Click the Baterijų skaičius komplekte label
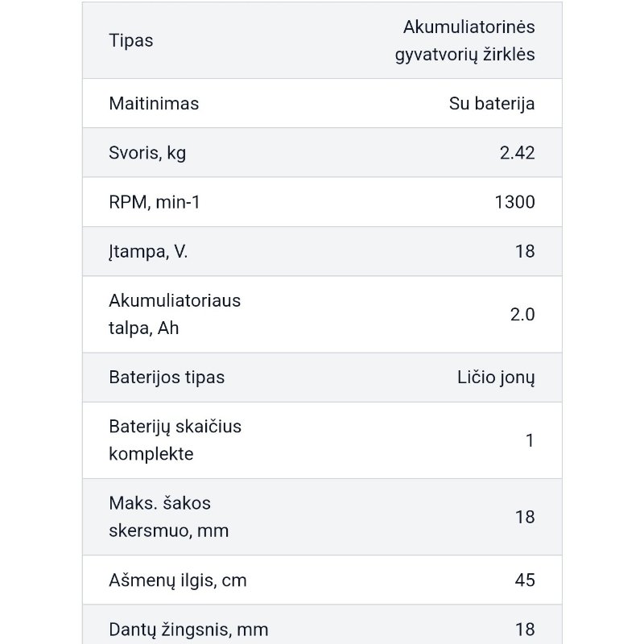644x644 pixels. pyautogui.click(x=175, y=440)
